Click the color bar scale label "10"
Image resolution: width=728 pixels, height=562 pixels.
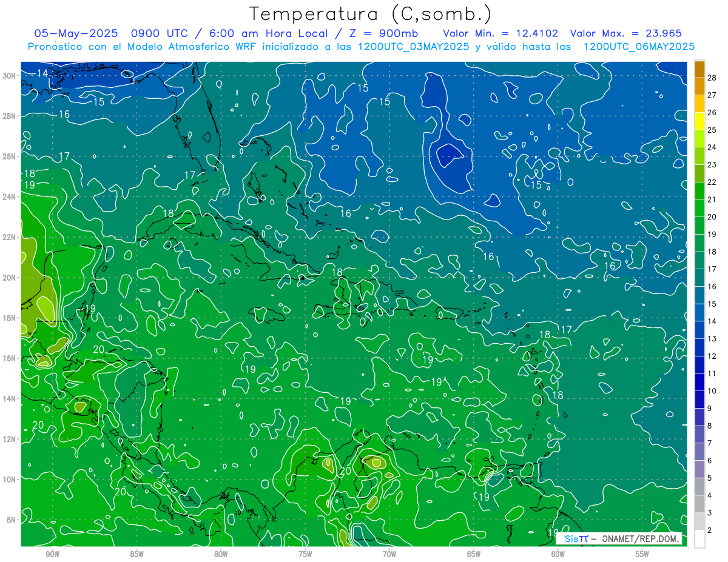712,391
